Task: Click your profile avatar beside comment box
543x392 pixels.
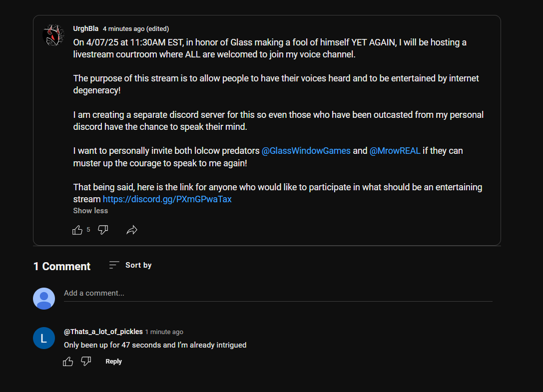Action: click(44, 299)
